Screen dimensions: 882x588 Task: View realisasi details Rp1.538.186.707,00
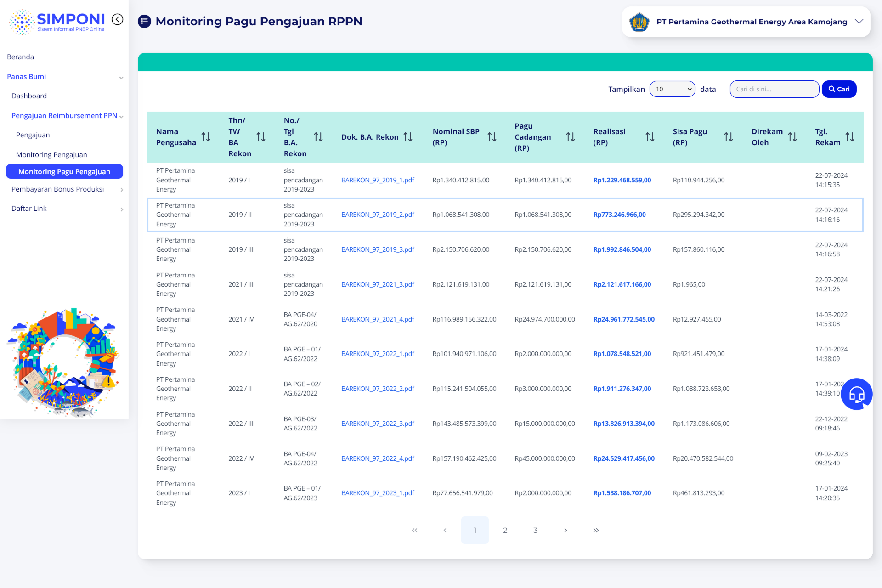pos(622,493)
